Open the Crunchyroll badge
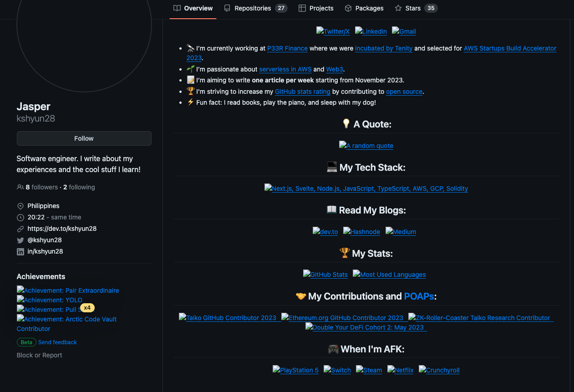The image size is (574, 392). [x=439, y=370]
